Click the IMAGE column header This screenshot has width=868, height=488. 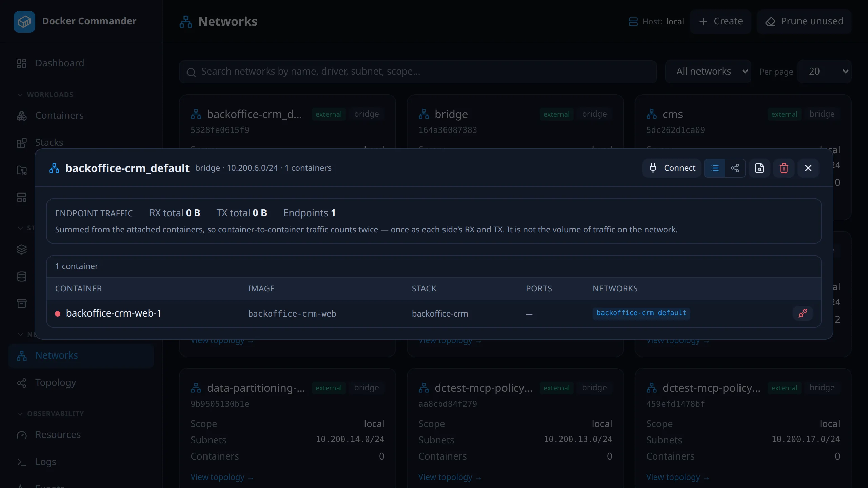(x=261, y=289)
